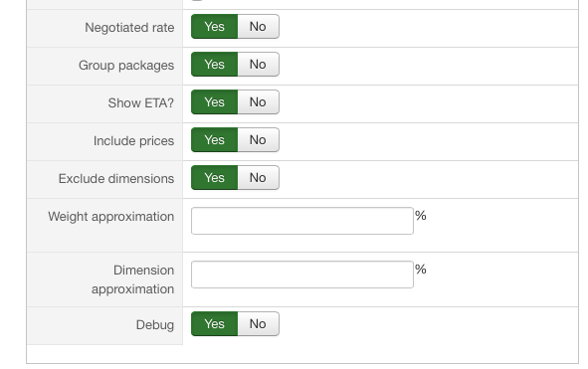The height and width of the screenshot is (369, 588).
Task: Disable Group packages with No
Action: coord(258,65)
